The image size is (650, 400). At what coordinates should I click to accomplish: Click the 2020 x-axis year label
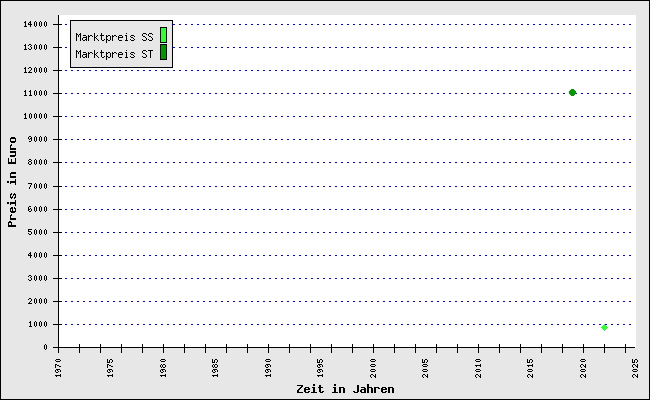583,368
